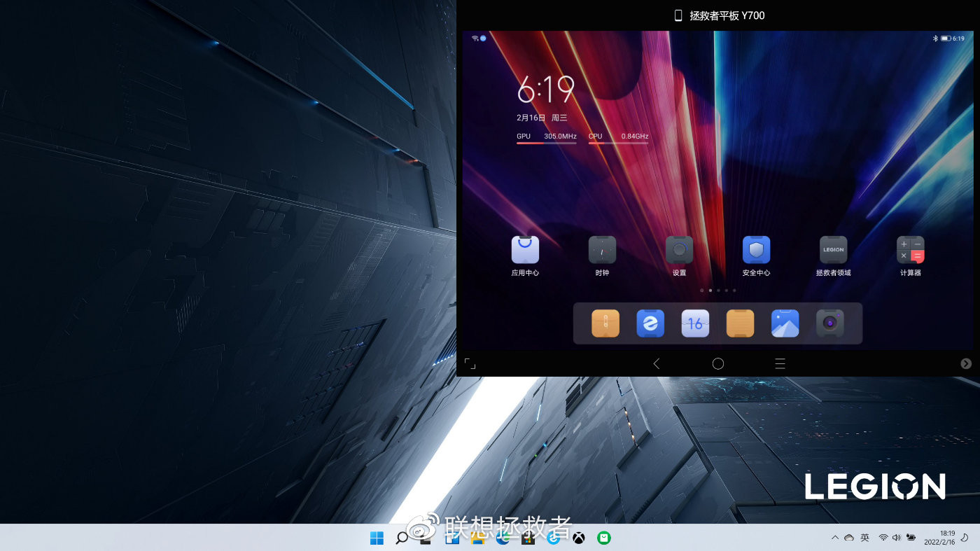This screenshot has width=980, height=551.
Task: Open the 时钟 clock app
Action: tap(602, 249)
